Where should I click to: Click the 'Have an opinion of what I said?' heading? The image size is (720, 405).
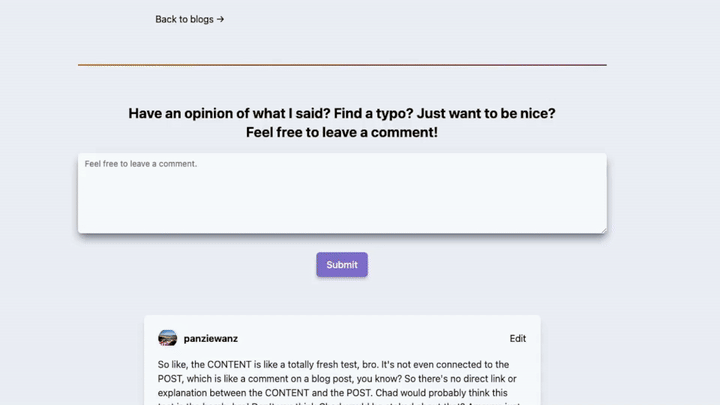[229, 113]
